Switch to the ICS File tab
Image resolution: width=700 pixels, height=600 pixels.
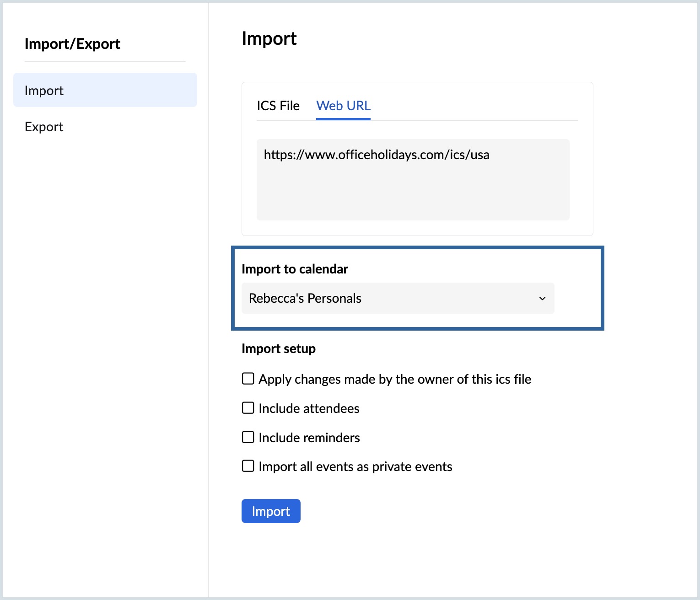pyautogui.click(x=278, y=106)
